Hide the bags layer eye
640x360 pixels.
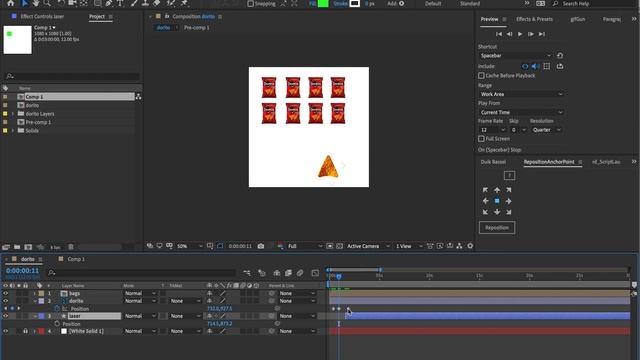tap(6, 293)
